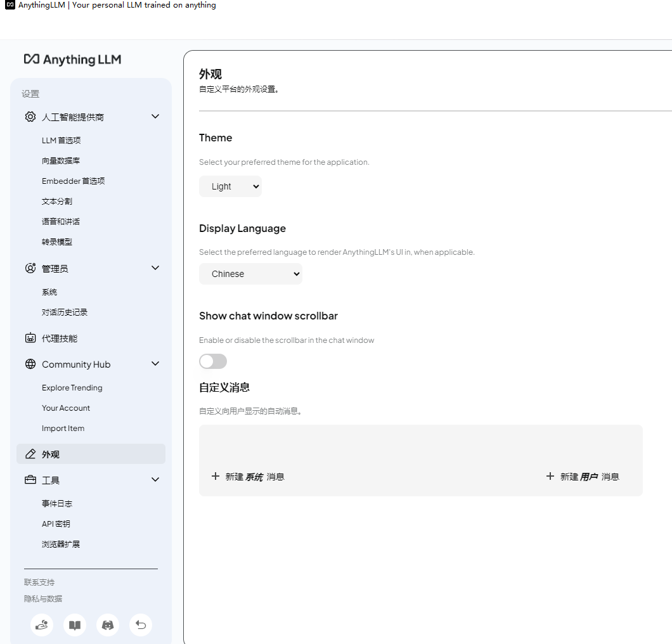Click the toolbox icon beside 工具
The height and width of the screenshot is (644, 672).
click(30, 479)
